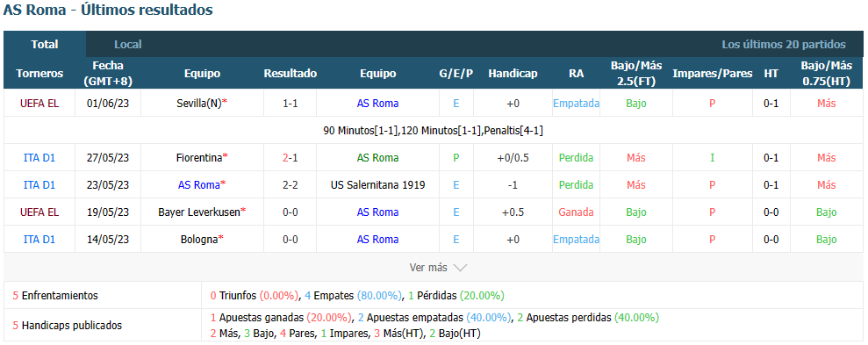Open the 1-1 result against Sevilla
868x345 pixels.
[291, 103]
